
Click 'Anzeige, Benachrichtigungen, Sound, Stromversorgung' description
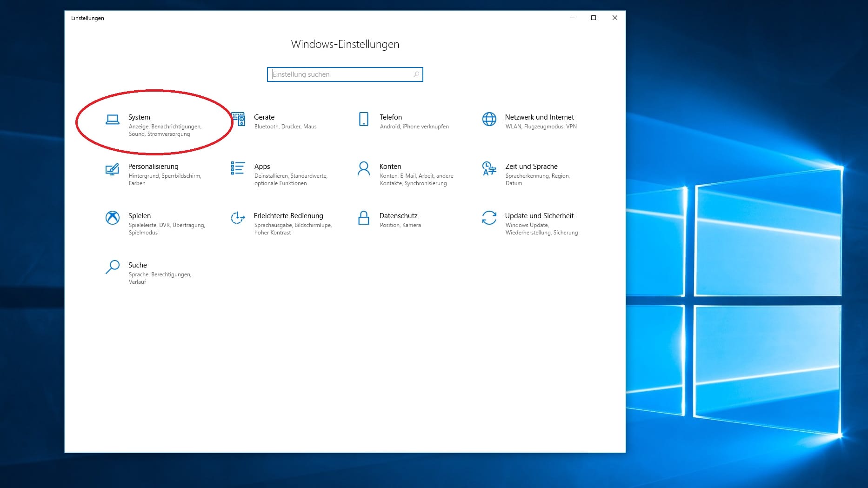click(x=165, y=130)
